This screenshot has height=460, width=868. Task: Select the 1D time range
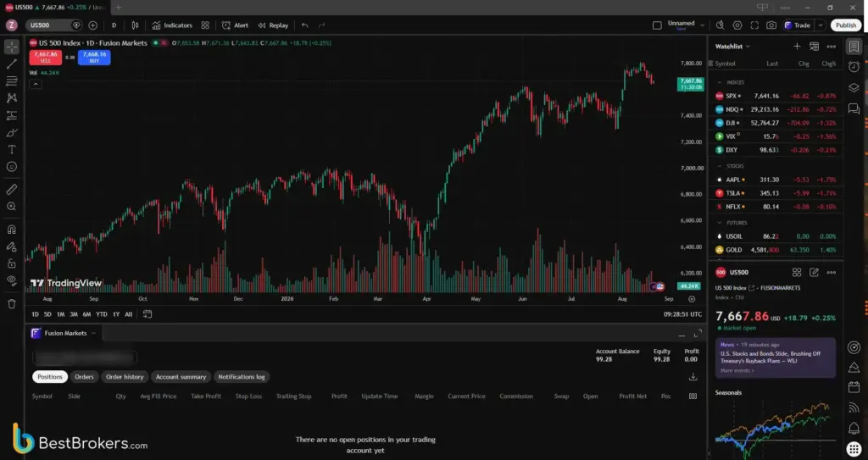coord(36,314)
